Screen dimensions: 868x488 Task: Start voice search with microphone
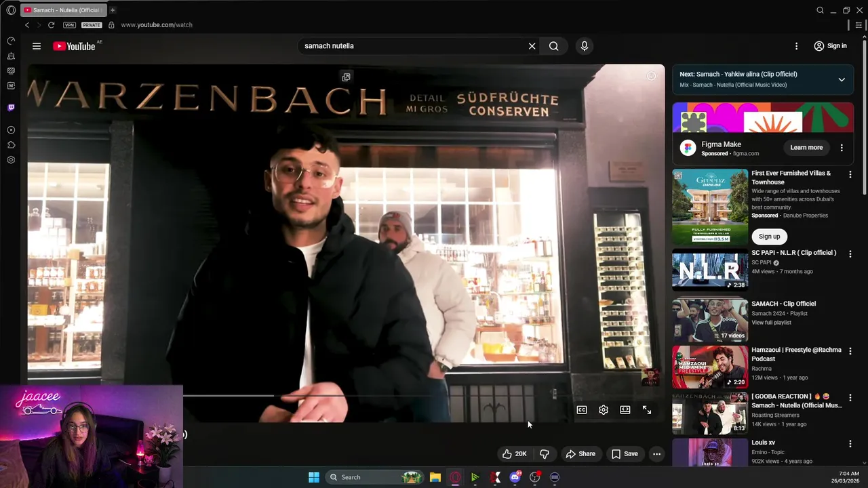(x=585, y=46)
